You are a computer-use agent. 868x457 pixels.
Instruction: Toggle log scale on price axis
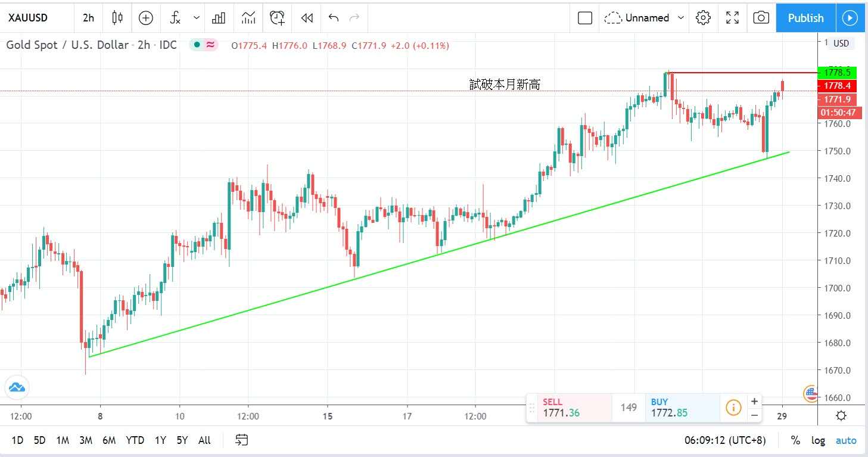pos(818,440)
